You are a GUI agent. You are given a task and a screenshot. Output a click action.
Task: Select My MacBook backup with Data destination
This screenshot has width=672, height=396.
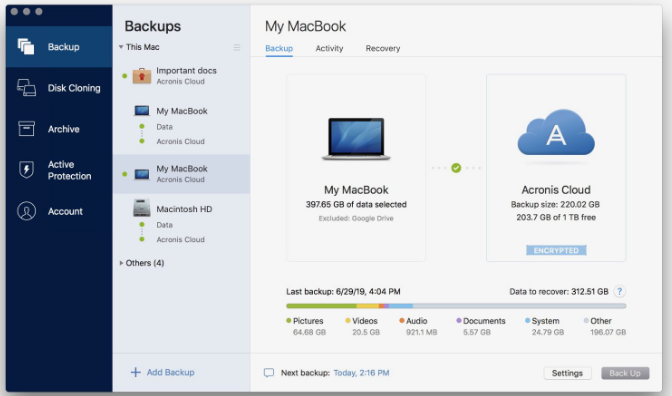coord(181,126)
